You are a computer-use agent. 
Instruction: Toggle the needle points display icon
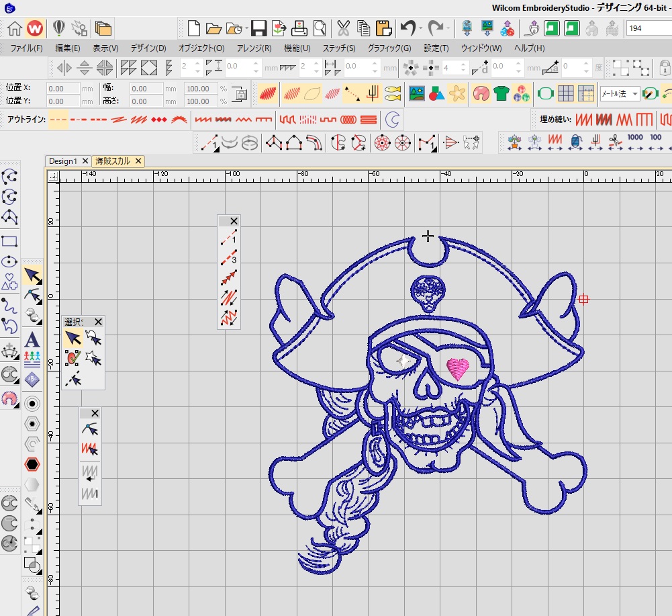click(x=352, y=93)
